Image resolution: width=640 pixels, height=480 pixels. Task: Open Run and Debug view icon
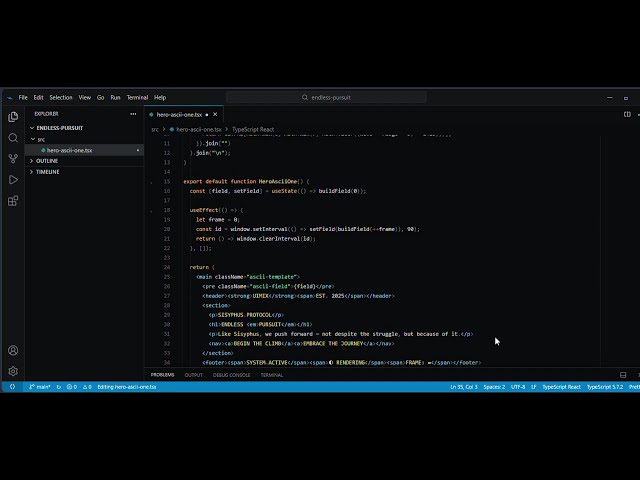click(13, 180)
